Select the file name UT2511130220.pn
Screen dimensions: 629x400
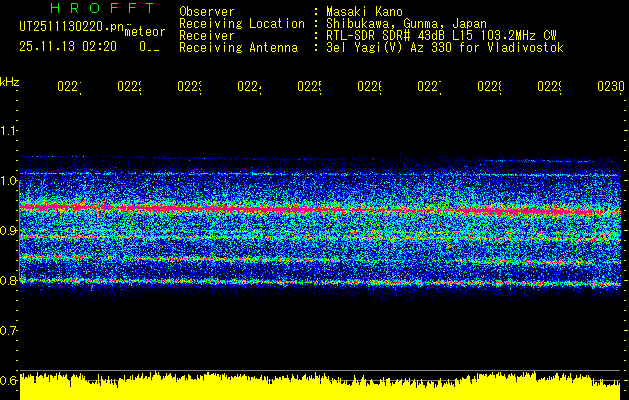tap(71, 26)
